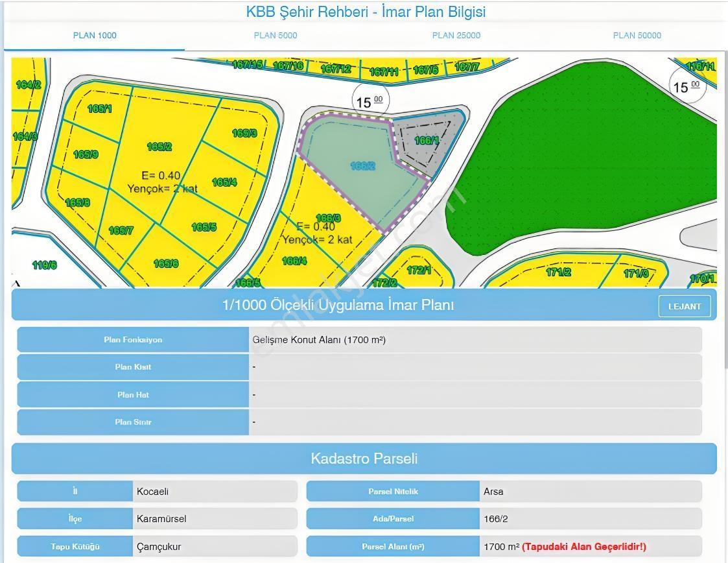Click parcel 167/12 on the map
The height and width of the screenshot is (563, 728).
[x=336, y=69]
